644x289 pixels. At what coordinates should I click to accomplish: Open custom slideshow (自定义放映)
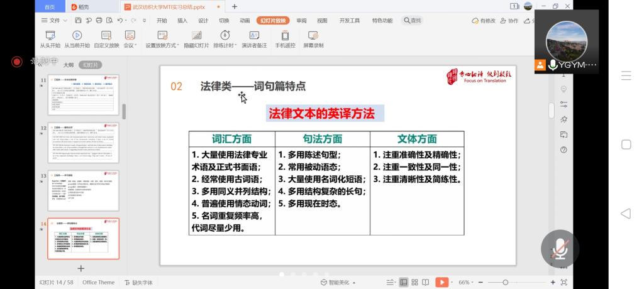106,39
